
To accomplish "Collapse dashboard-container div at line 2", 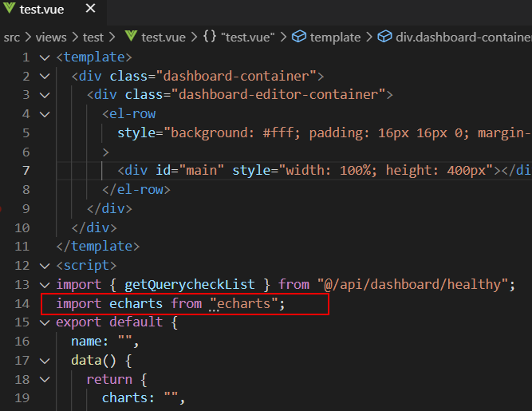I will (45, 77).
